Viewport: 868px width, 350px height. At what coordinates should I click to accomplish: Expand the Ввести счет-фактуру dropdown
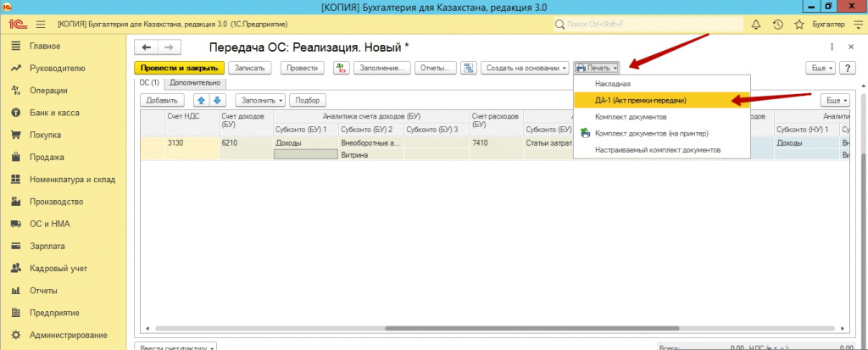coord(176,347)
